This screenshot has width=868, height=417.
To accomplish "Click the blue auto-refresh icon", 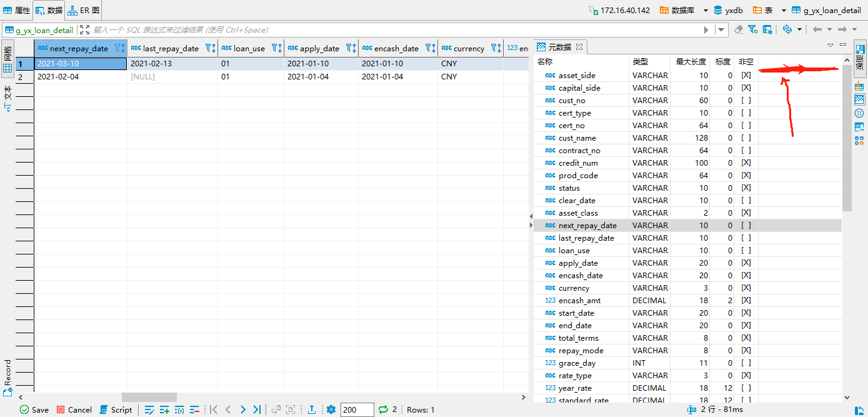I will click(787, 29).
